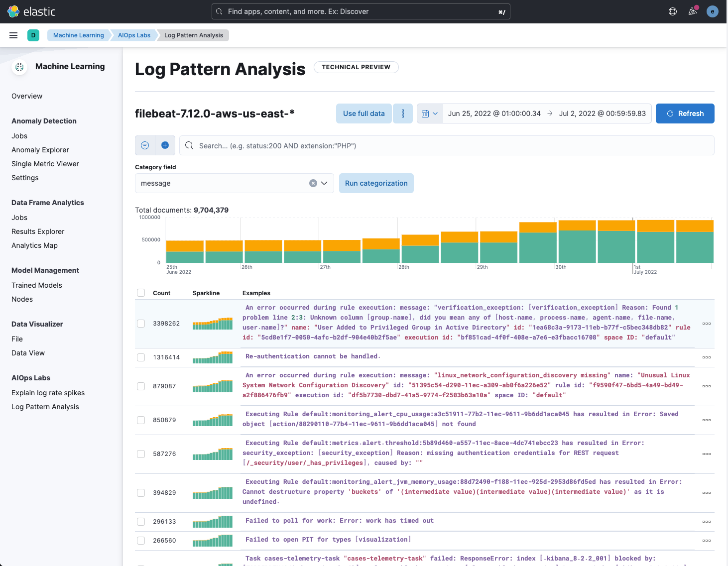Click the sparkline for row 3398262
The height and width of the screenshot is (566, 728).
(x=213, y=324)
